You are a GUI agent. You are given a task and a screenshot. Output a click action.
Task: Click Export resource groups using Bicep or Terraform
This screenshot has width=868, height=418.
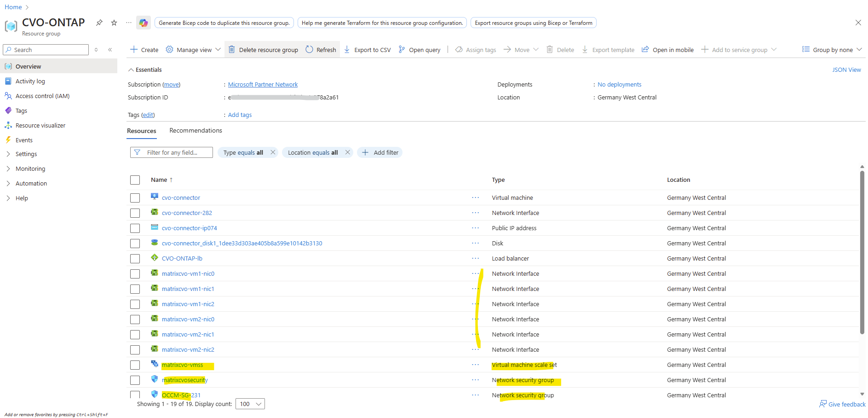click(x=534, y=23)
